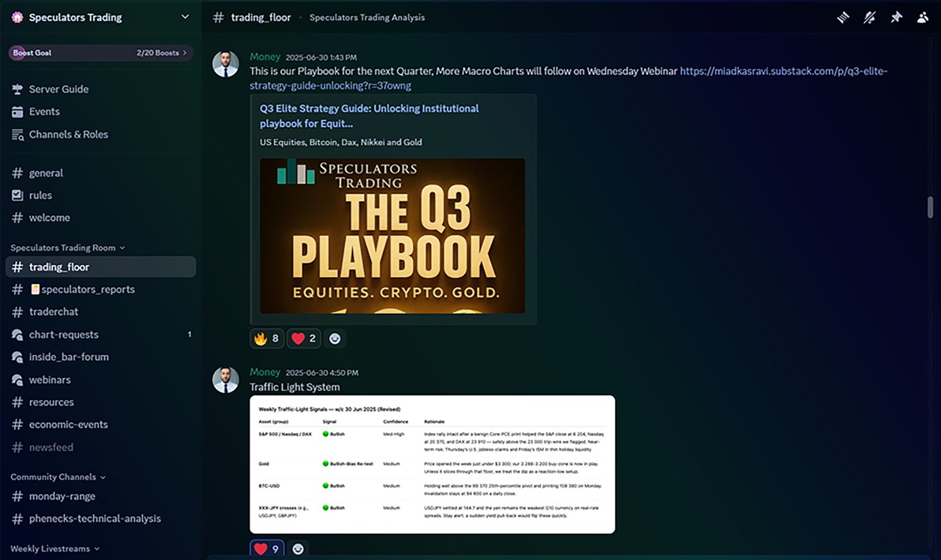Click the chart-requests forum bubble icon

point(18,335)
